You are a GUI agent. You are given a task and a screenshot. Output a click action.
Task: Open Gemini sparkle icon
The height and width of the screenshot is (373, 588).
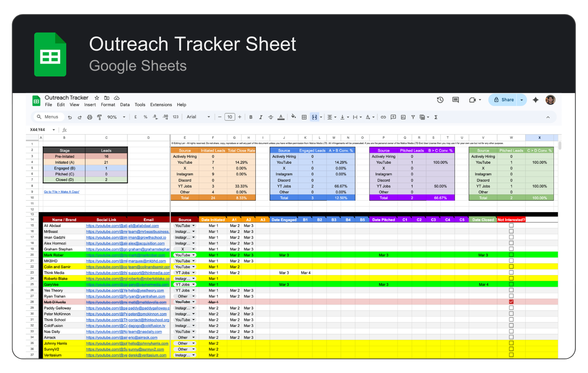click(x=535, y=100)
